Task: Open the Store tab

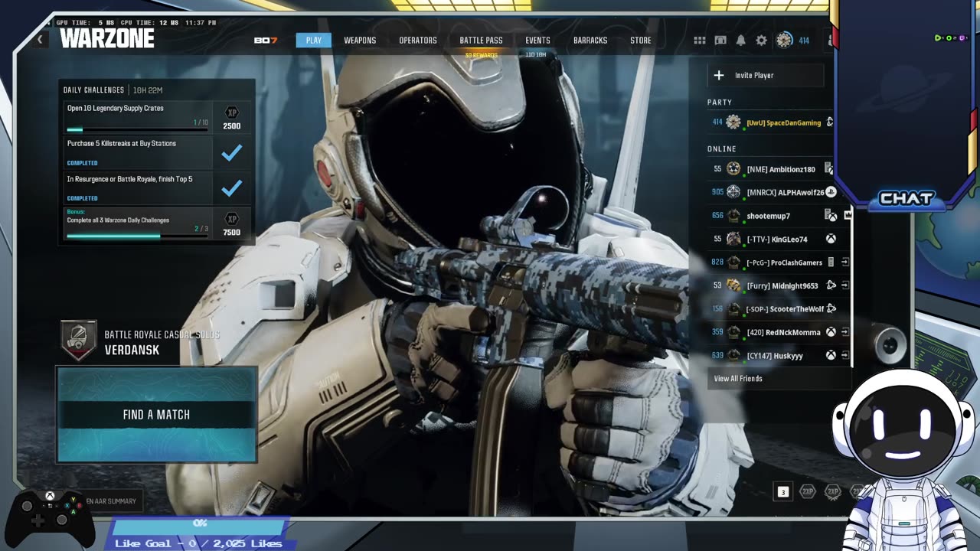Action: pyautogui.click(x=641, y=41)
